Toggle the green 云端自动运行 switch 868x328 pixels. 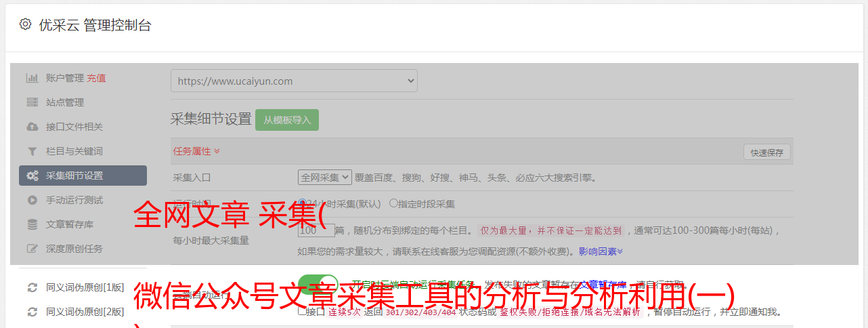(x=318, y=285)
